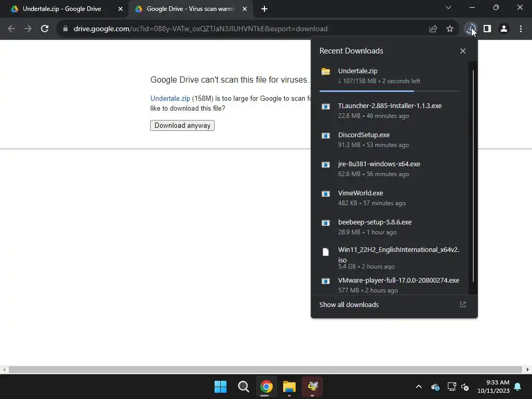Open Windows taskbar search
The image size is (532, 399).
[243, 387]
